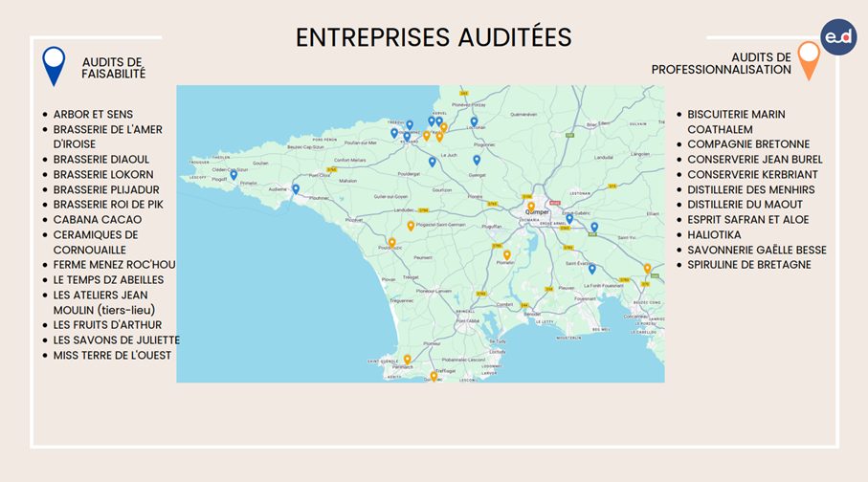Click the AUDITS DE FAISABILITÉ heading
Viewport: 868px width, 482px height.
[114, 68]
